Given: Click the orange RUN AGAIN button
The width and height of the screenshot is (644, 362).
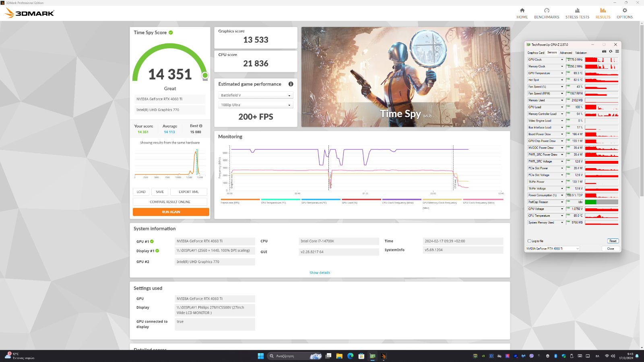Looking at the screenshot, I should coord(171,212).
